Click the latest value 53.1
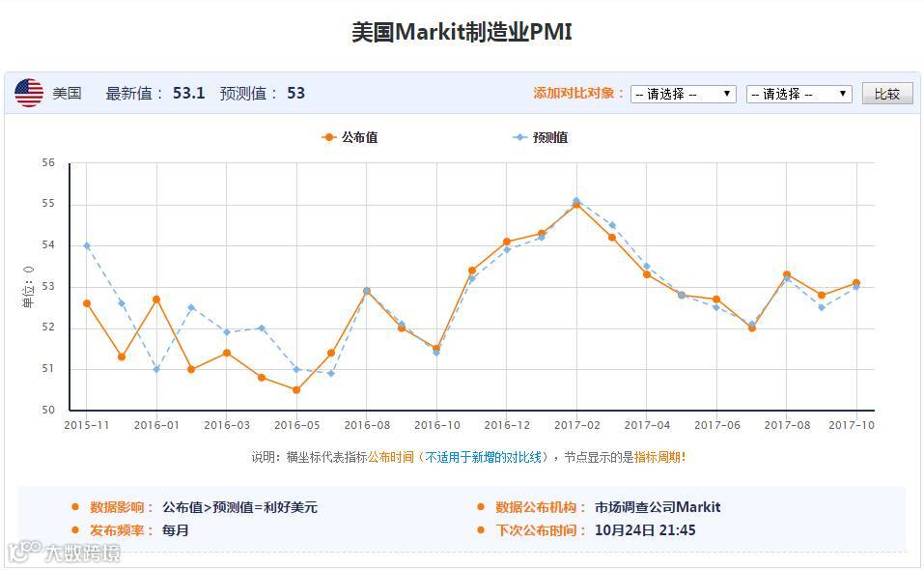924x570 pixels. pos(188,93)
